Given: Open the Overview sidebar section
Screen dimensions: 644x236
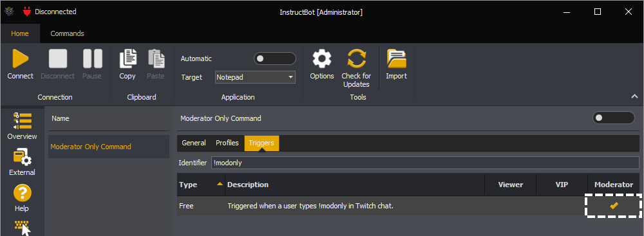Looking at the screenshot, I should (22, 125).
